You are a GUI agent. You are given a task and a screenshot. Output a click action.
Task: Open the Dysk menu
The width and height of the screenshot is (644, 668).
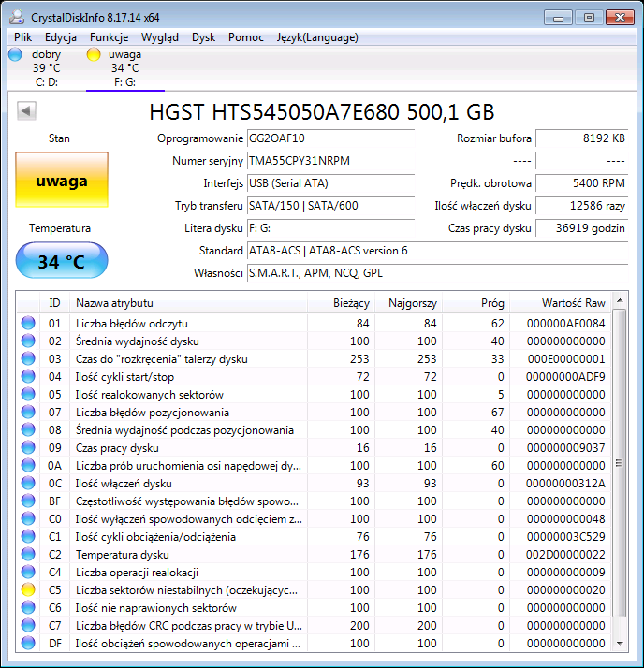204,37
